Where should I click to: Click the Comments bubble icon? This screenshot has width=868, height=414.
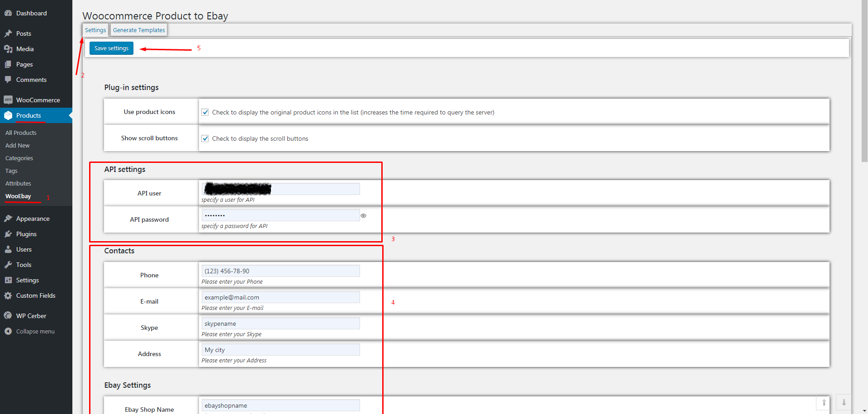click(x=8, y=80)
